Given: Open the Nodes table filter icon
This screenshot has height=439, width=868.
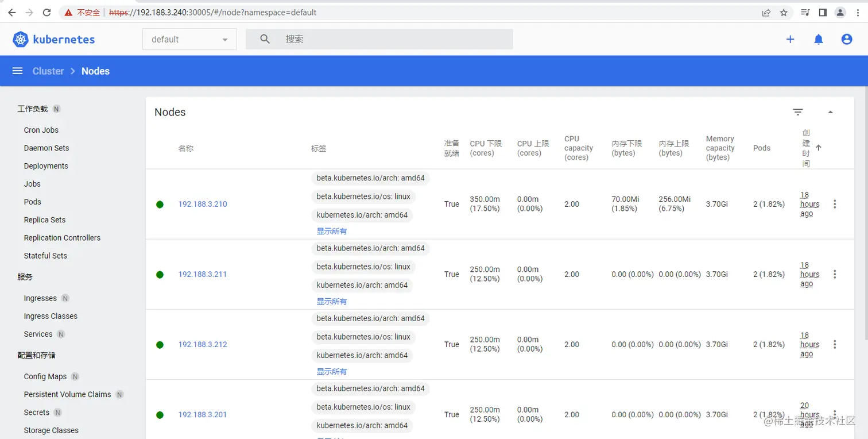Looking at the screenshot, I should (x=798, y=112).
